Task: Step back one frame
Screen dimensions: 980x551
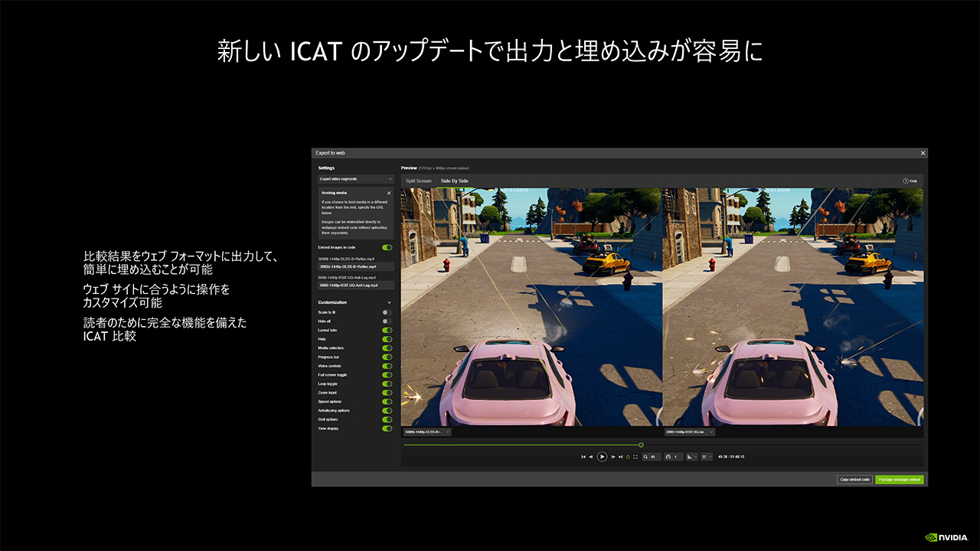Action: tap(591, 457)
